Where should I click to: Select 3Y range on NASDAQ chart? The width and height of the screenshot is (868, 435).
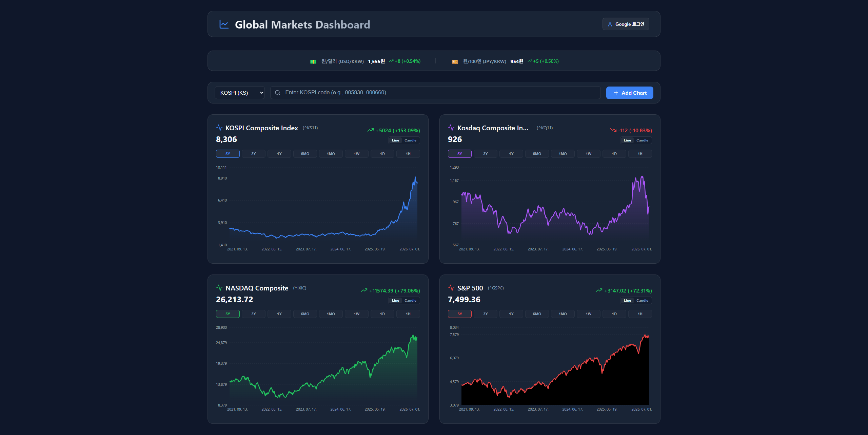254,314
